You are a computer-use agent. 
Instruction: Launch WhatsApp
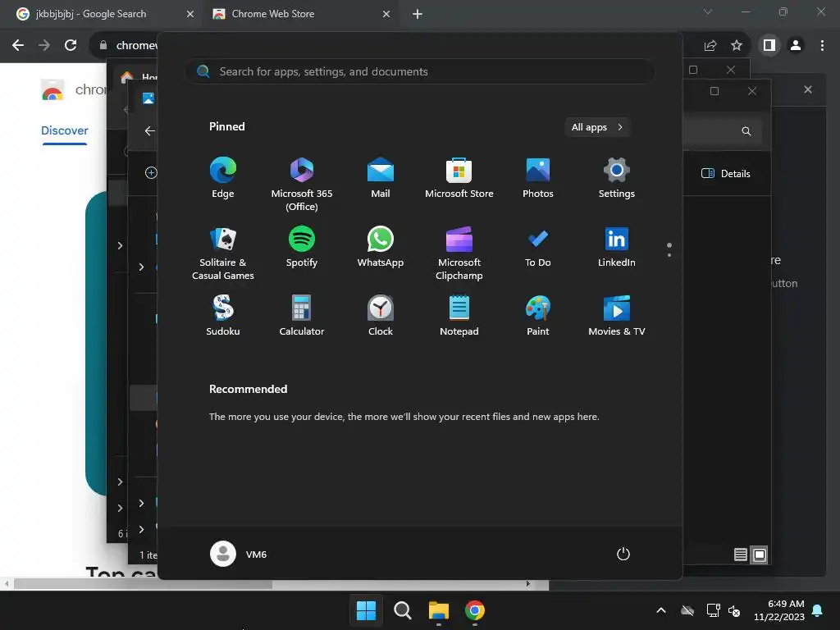pos(381,247)
